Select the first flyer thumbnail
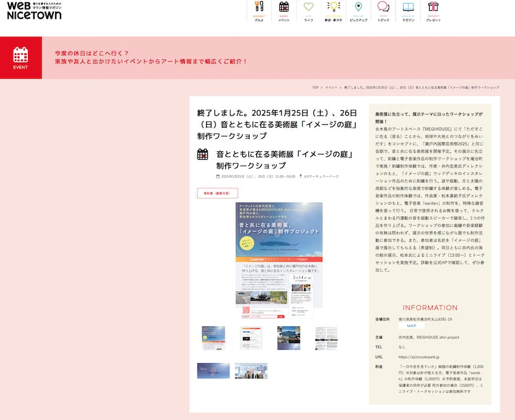This screenshot has width=515, height=420. (x=213, y=338)
